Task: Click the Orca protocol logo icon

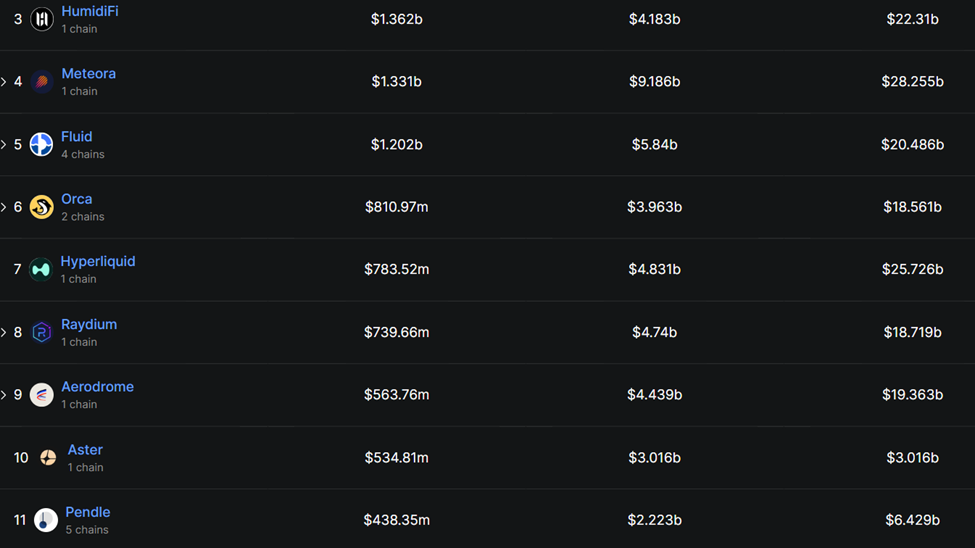Action: (x=41, y=207)
